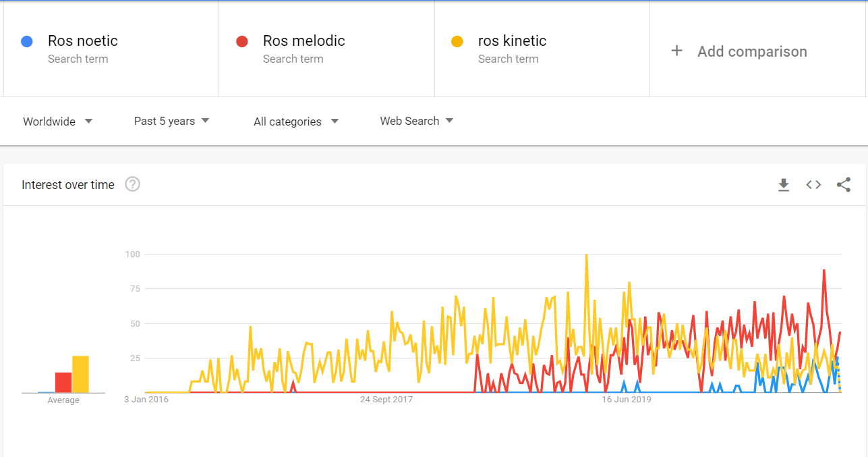This screenshot has height=457, width=868.
Task: Open the Worldwide region dropdown
Action: (x=58, y=122)
